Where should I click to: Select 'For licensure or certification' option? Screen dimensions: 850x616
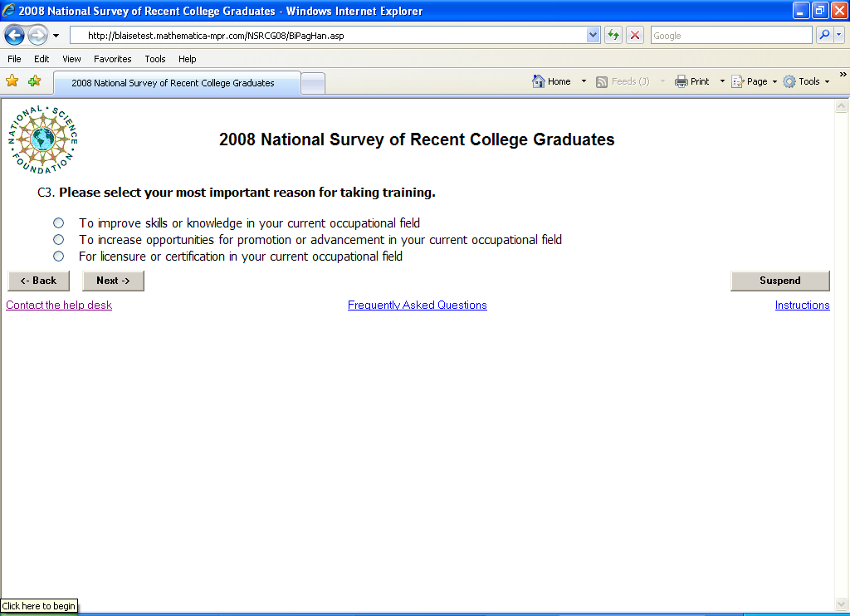point(59,256)
